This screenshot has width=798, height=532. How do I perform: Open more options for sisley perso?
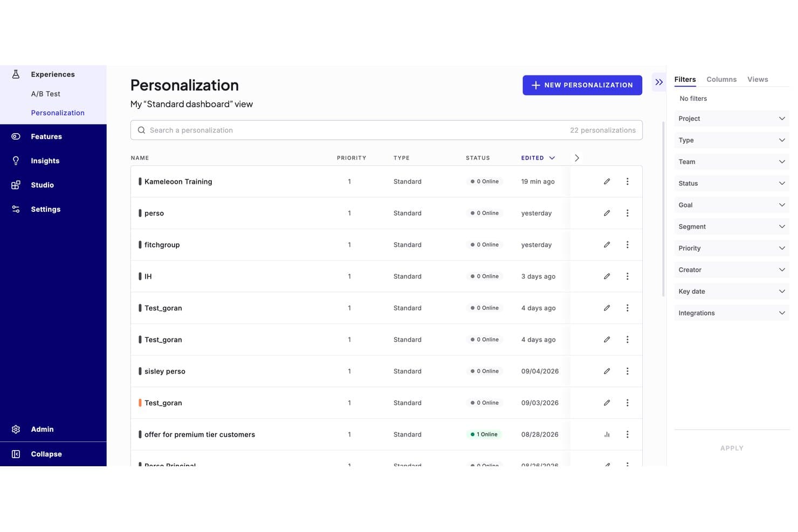pyautogui.click(x=627, y=371)
